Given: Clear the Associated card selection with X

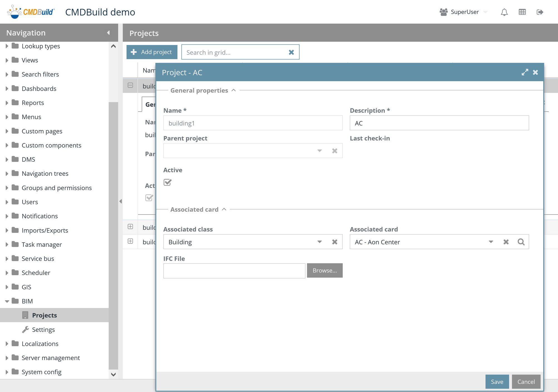Looking at the screenshot, I should (x=506, y=242).
